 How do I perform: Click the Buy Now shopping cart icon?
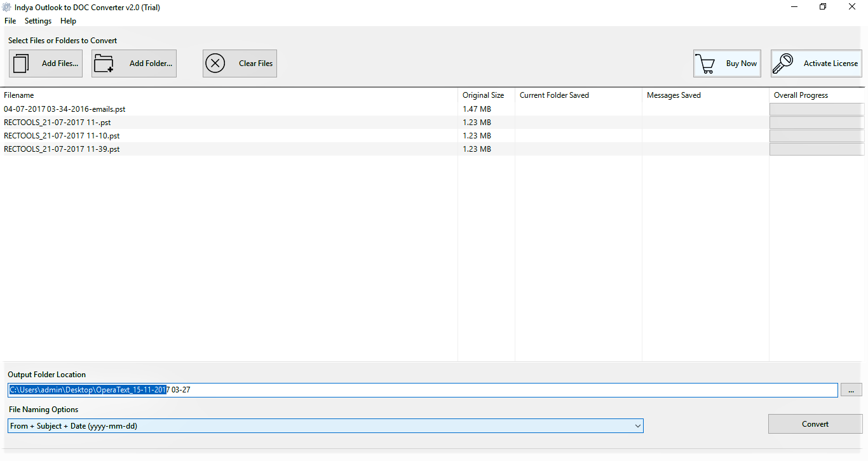click(705, 63)
